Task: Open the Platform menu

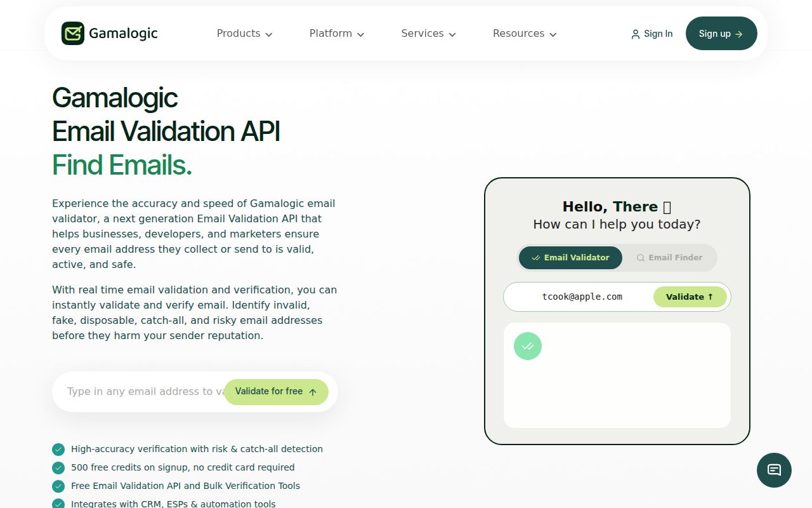Action: point(337,34)
